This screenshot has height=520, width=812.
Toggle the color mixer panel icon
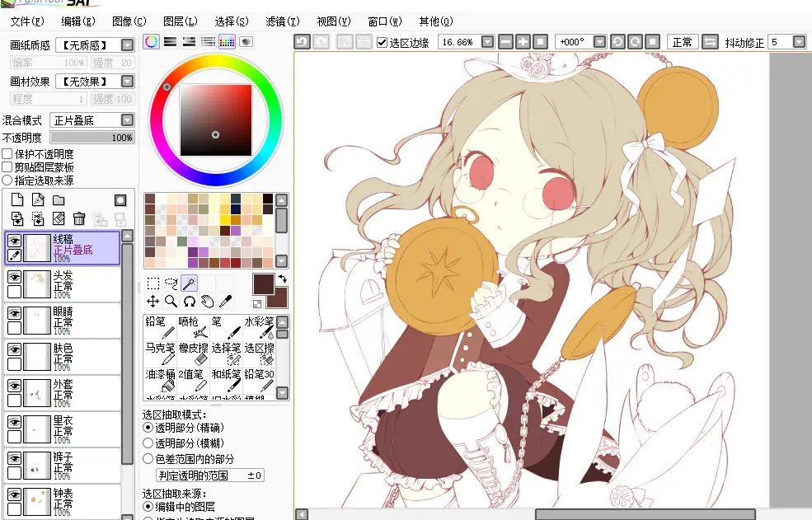(x=209, y=42)
